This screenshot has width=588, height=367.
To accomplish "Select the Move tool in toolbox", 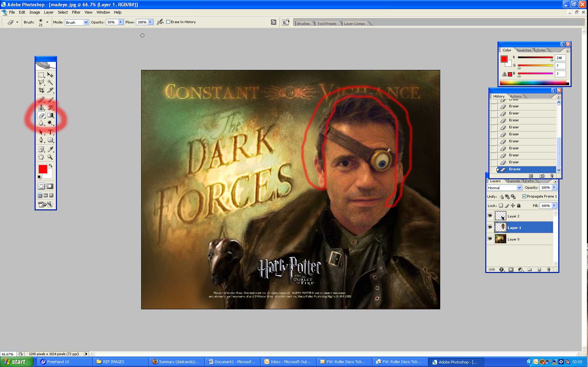I will point(50,75).
